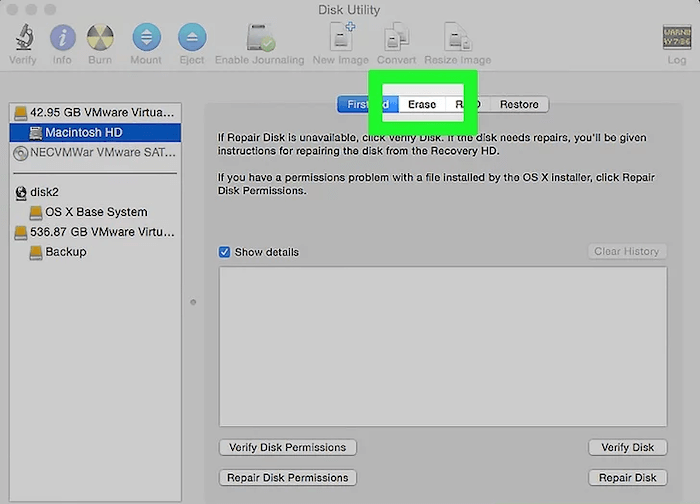
Task: Click the Repair Disk button
Action: (628, 478)
